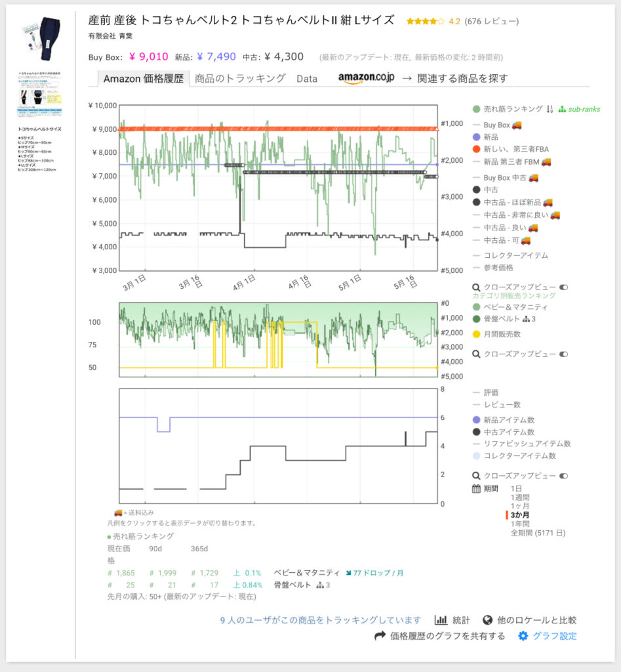The height and width of the screenshot is (672, 621).
Task: Click the amazon.co.jp logo link
Action: [366, 77]
